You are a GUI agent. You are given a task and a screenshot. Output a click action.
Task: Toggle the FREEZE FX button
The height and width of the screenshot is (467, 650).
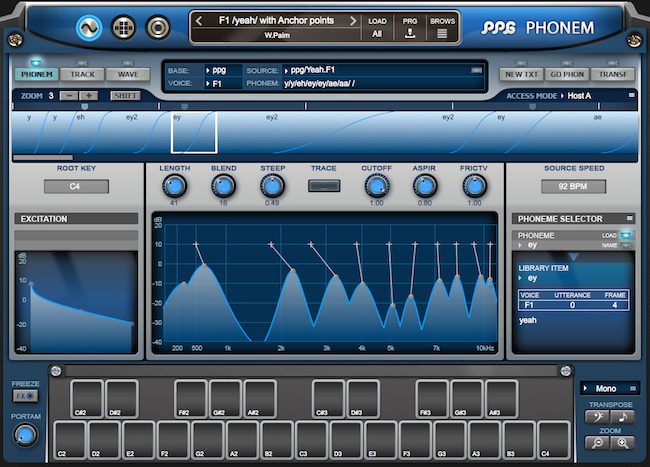tap(25, 397)
